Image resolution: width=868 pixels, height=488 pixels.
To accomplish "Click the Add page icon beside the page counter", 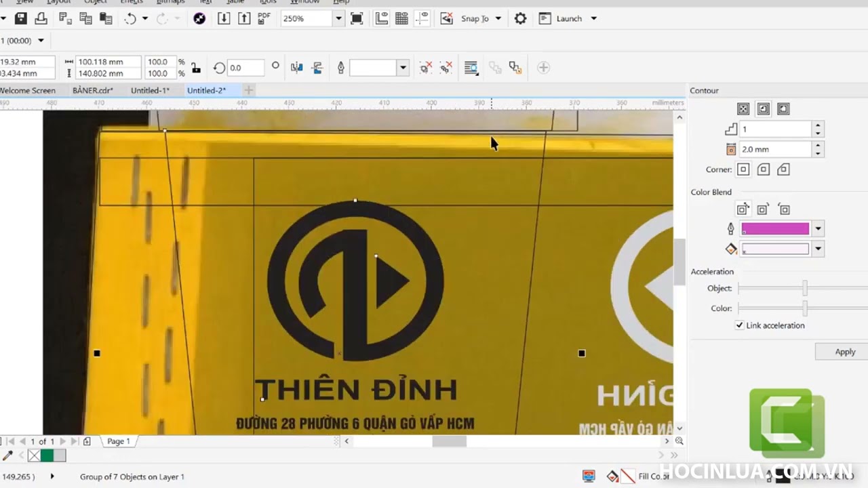I will click(x=87, y=441).
